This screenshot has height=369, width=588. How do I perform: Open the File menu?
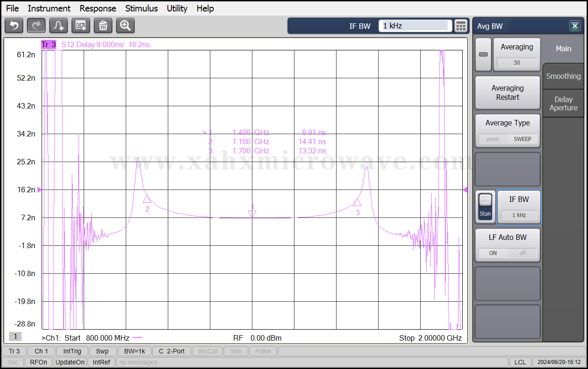tap(12, 8)
